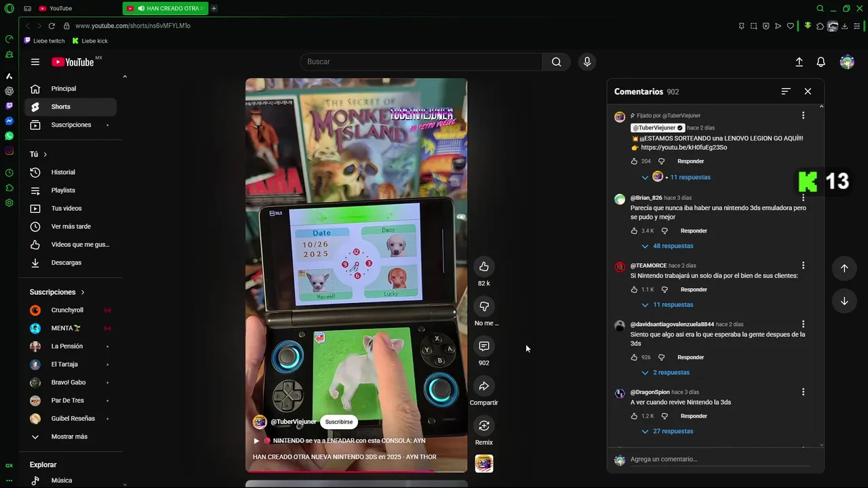Viewport: 868px width, 488px height.
Task: Click the search magnifier button
Action: (x=556, y=62)
